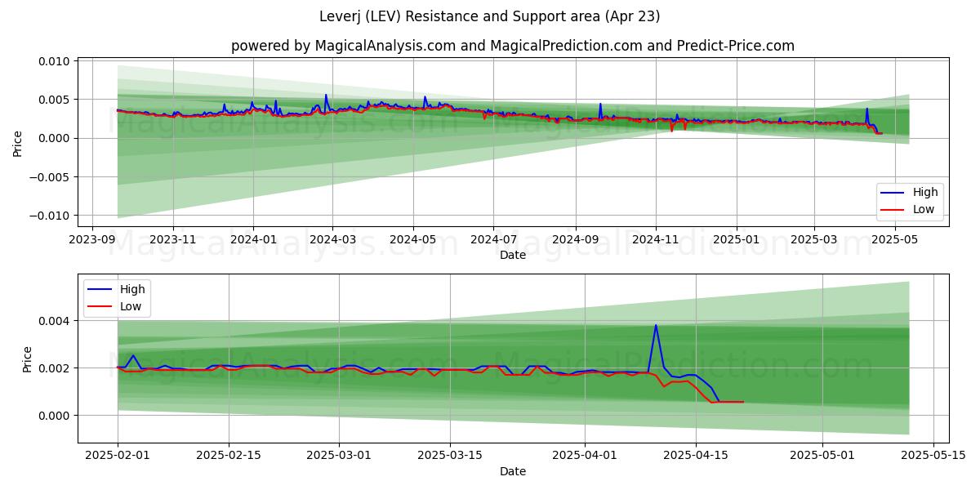Click the top chart 'Date' axis label
980x490 pixels.
(513, 255)
